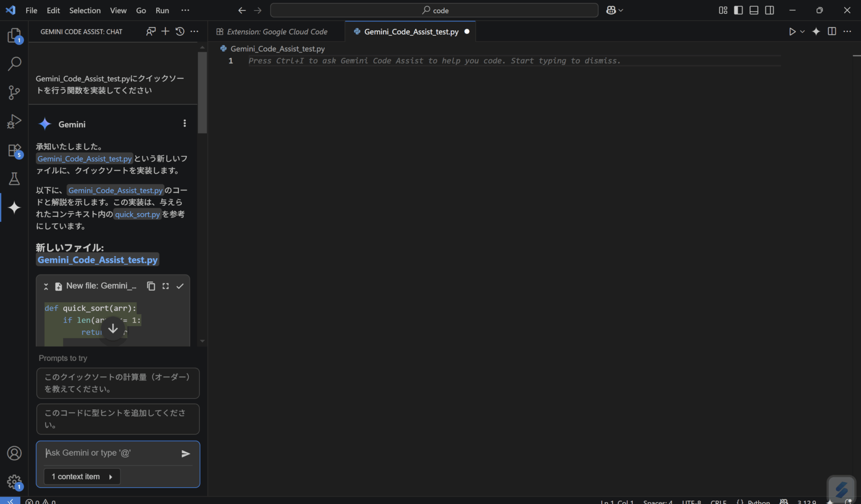Choose the quicksort complexity suggested prompt
The height and width of the screenshot is (504, 861).
pos(118,383)
